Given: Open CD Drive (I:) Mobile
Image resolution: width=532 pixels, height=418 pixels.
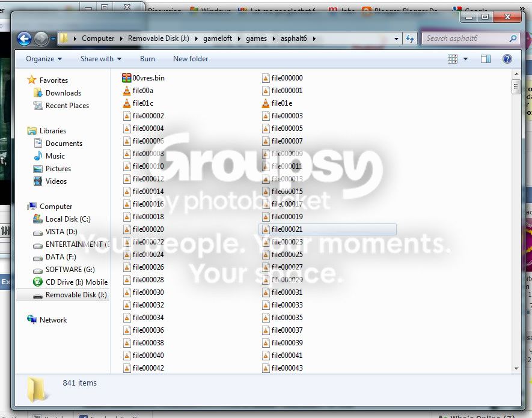Looking at the screenshot, I should pos(76,282).
